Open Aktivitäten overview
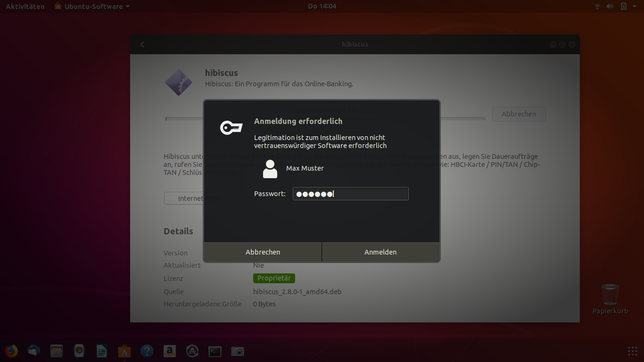 [x=25, y=7]
